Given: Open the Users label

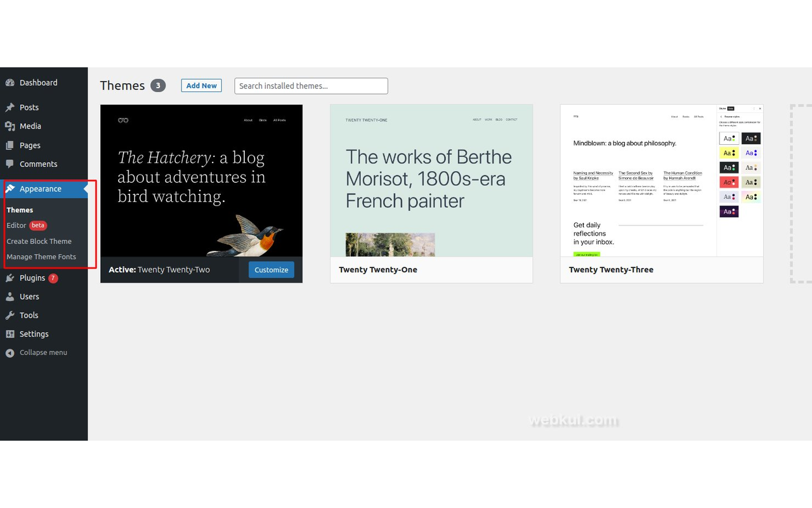Looking at the screenshot, I should (29, 297).
